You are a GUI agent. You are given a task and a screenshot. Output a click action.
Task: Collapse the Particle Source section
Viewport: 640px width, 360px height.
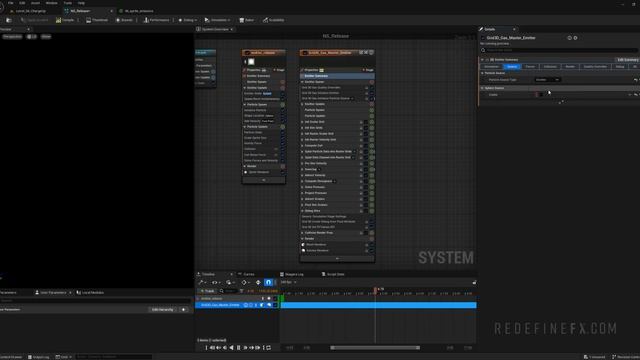pyautogui.click(x=482, y=73)
